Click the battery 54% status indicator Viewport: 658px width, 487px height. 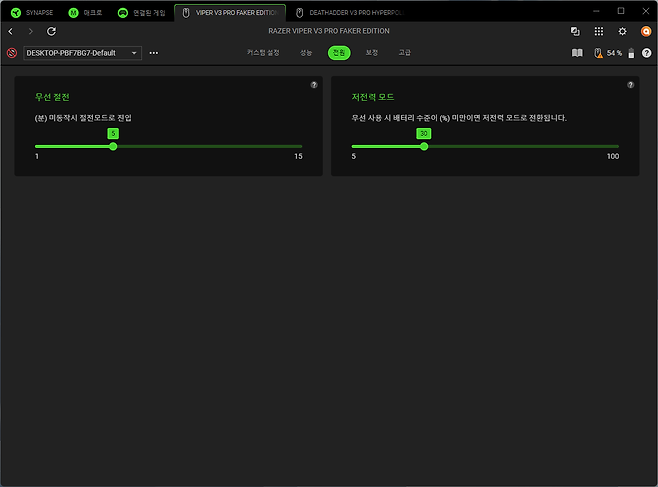(608, 53)
